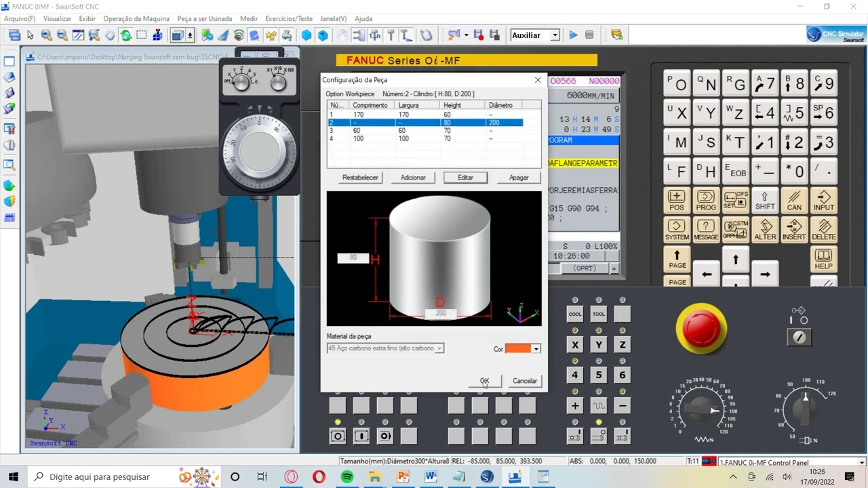Click the Windows Start button

13,477
